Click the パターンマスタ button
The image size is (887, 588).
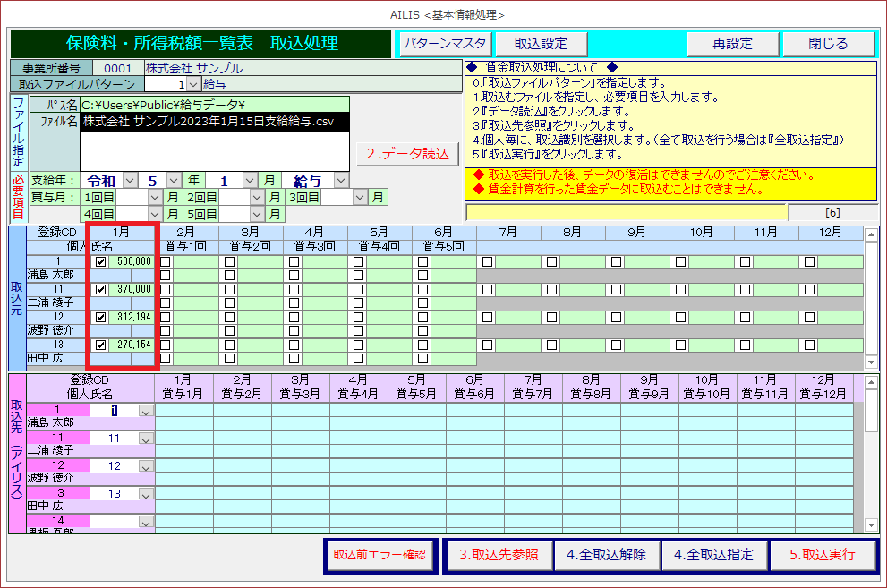[x=444, y=44]
